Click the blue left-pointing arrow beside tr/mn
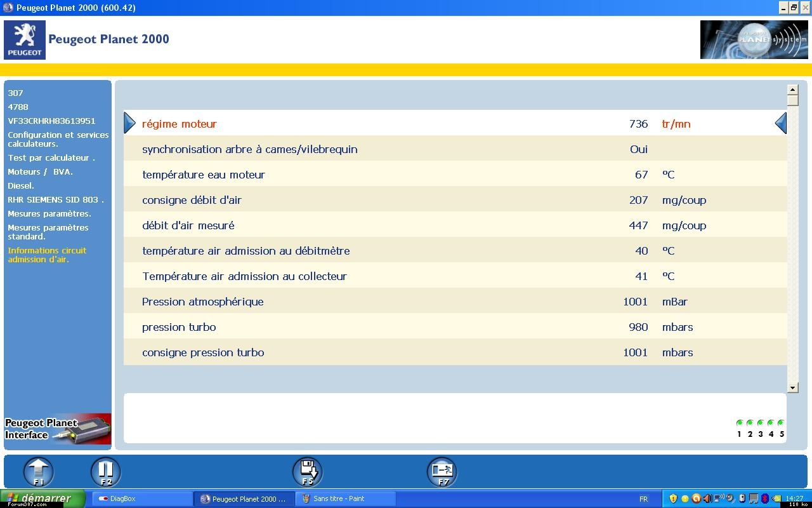This screenshot has width=812, height=508. coord(781,123)
